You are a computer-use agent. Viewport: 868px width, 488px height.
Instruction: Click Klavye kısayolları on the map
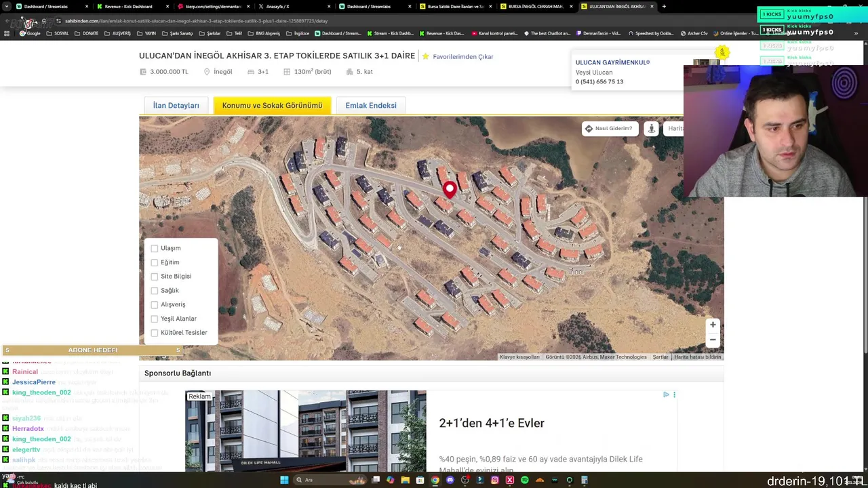[x=519, y=357]
